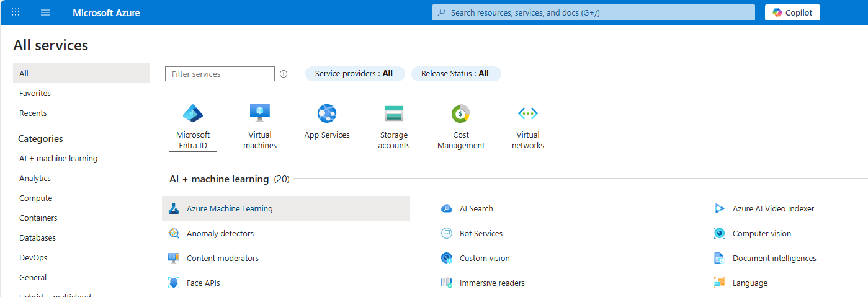The image size is (868, 297).
Task: Click the Azure AI Video Indexer icon
Action: 720,209
